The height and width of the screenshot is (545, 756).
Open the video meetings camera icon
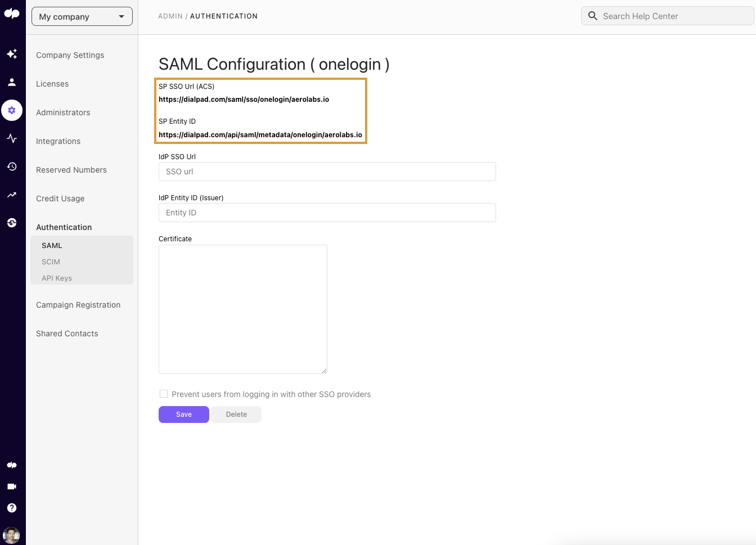12,487
